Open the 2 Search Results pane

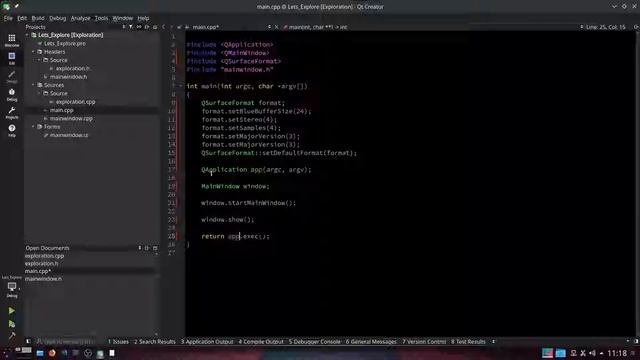(x=155, y=342)
